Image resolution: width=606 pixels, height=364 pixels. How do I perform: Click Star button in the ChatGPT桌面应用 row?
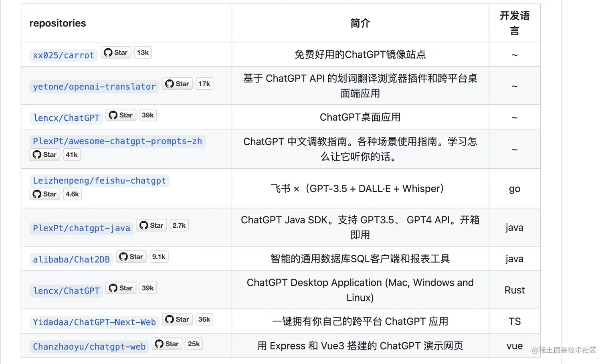point(121,115)
